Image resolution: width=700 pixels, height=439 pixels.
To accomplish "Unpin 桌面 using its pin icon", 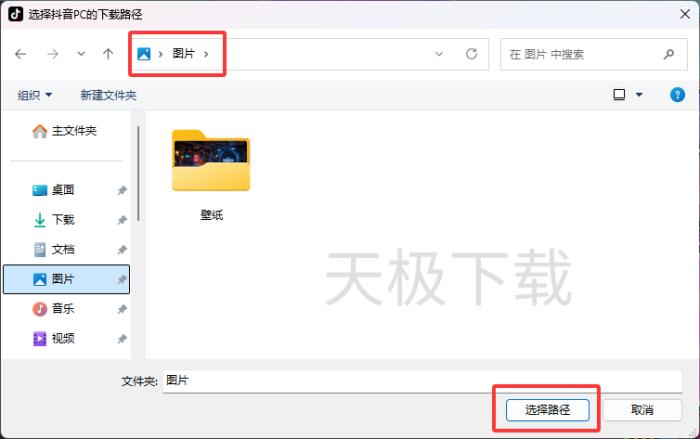I will (122, 190).
